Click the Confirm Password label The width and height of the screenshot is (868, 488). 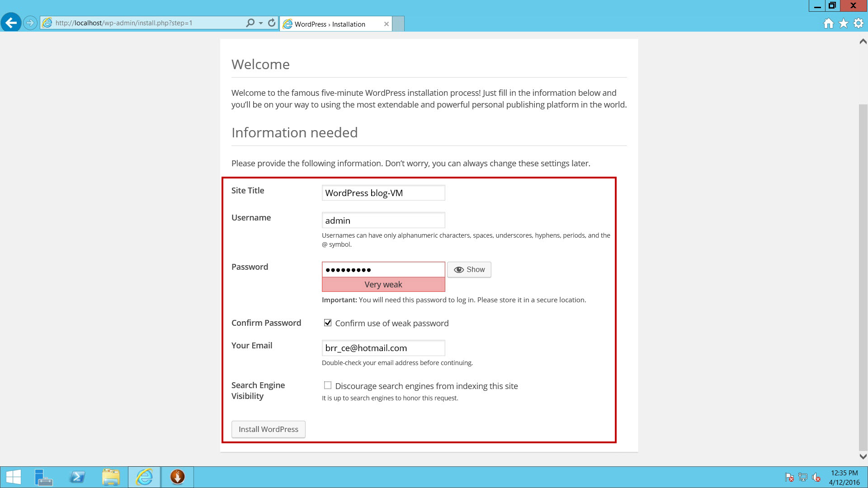click(266, 323)
